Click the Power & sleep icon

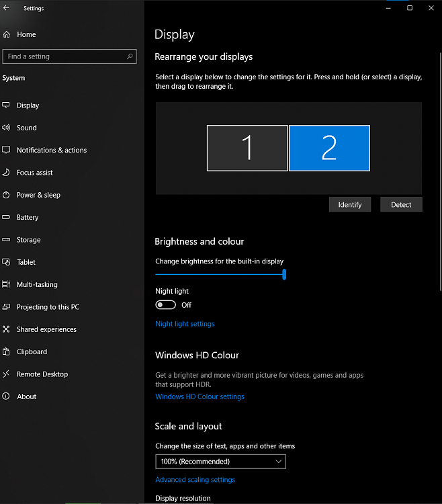tap(7, 195)
